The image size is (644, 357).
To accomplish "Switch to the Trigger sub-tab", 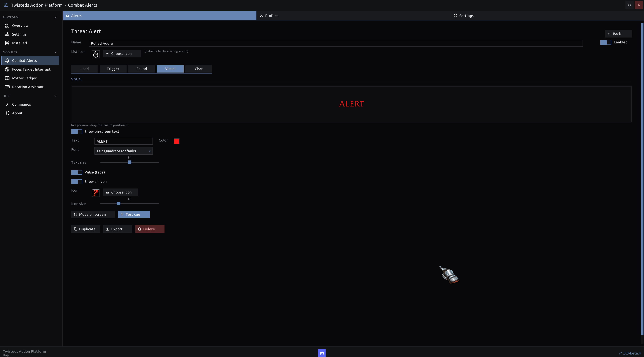I will click(x=113, y=69).
